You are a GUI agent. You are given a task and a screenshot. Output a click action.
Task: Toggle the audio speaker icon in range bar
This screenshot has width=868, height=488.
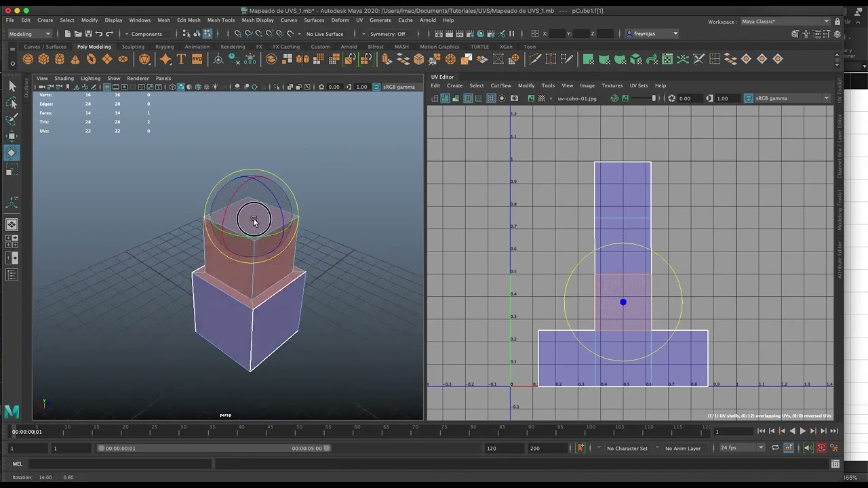click(x=808, y=448)
